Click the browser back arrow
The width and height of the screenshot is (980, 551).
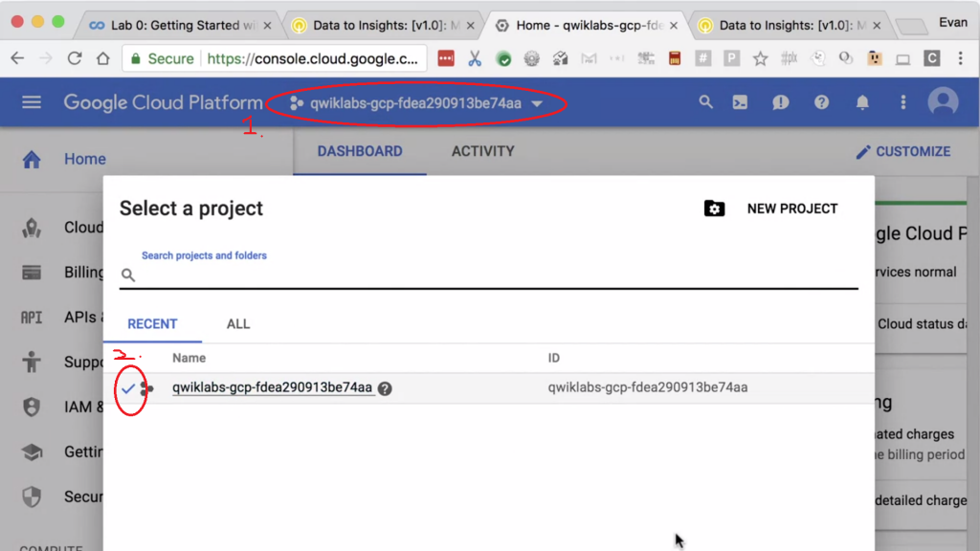click(17, 58)
